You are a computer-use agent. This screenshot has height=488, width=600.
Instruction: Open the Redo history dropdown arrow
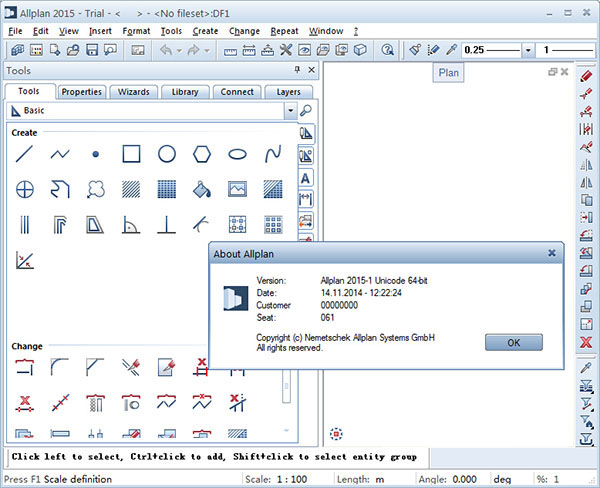[207, 51]
